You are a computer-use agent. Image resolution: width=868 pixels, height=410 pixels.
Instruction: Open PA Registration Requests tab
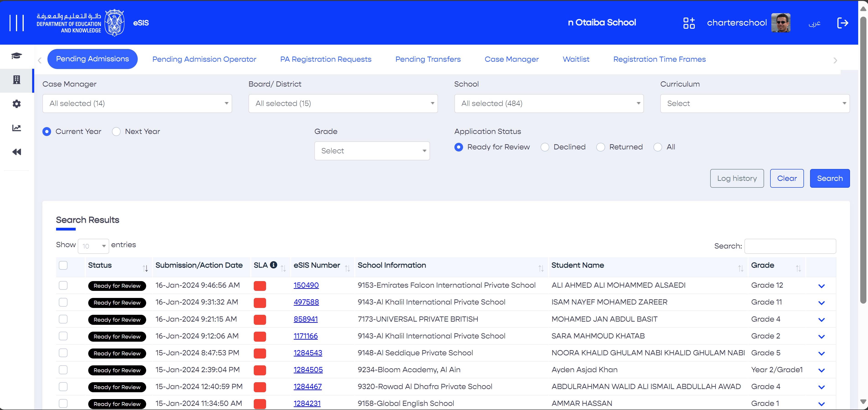pyautogui.click(x=326, y=59)
